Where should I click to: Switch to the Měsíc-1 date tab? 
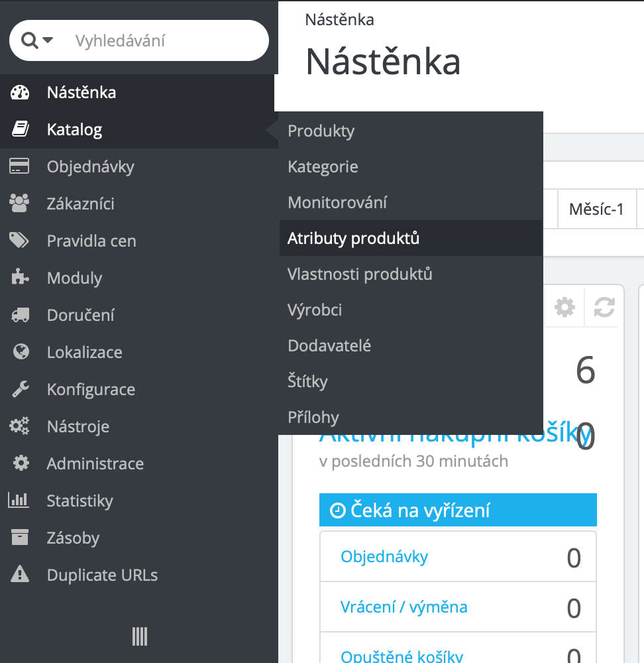596,210
